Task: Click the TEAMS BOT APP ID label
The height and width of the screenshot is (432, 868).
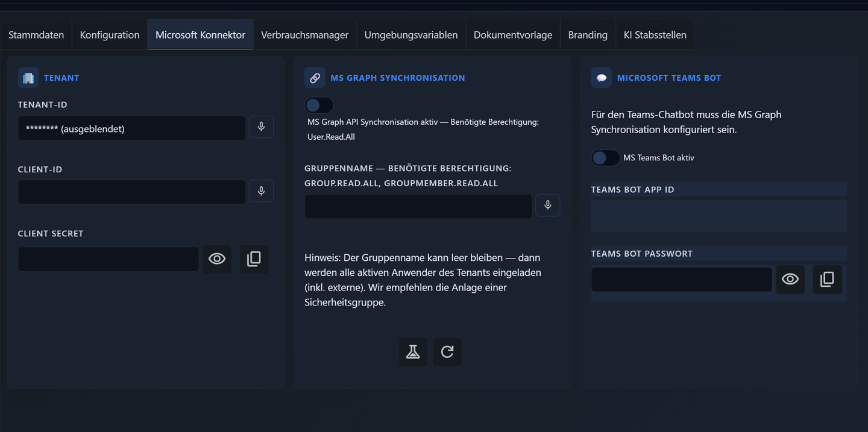Action: (x=632, y=190)
